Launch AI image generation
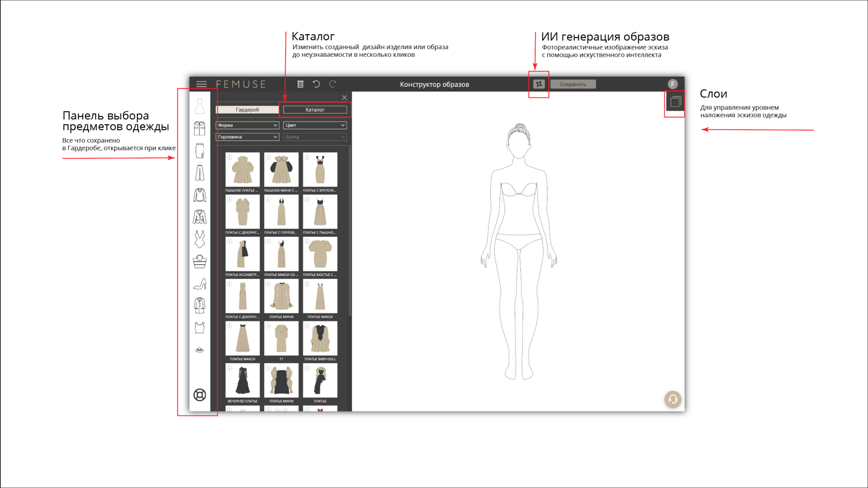The height and width of the screenshot is (488, 868). click(x=539, y=84)
